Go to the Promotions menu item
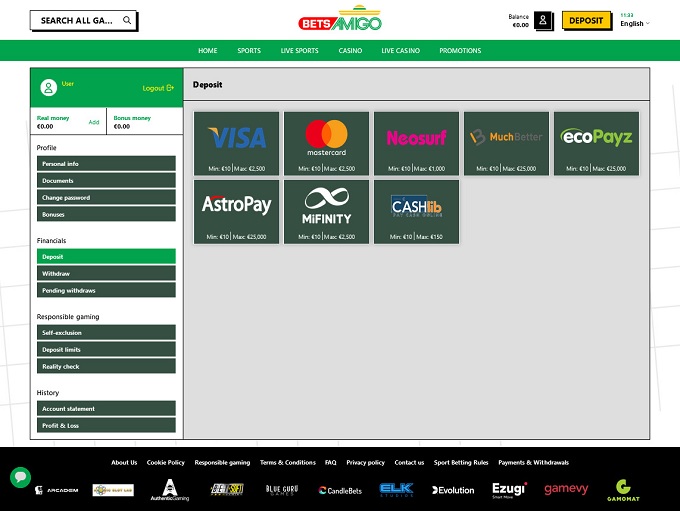 click(x=460, y=51)
